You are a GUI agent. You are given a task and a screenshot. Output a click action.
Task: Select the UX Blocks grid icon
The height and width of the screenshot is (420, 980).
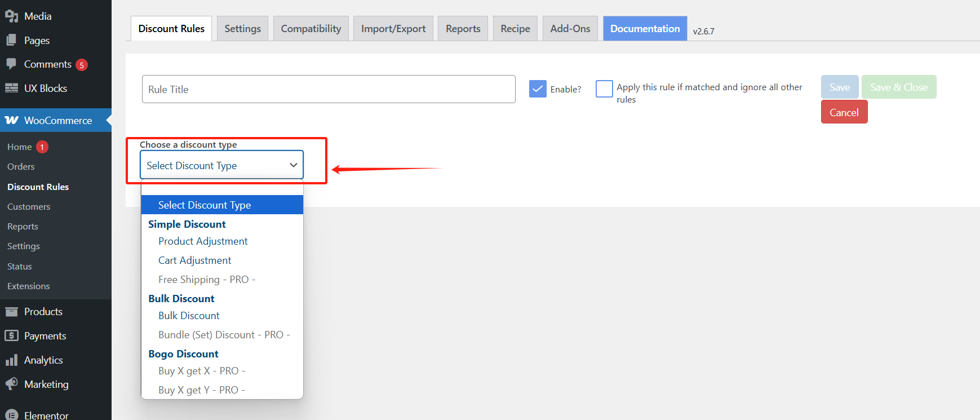11,89
